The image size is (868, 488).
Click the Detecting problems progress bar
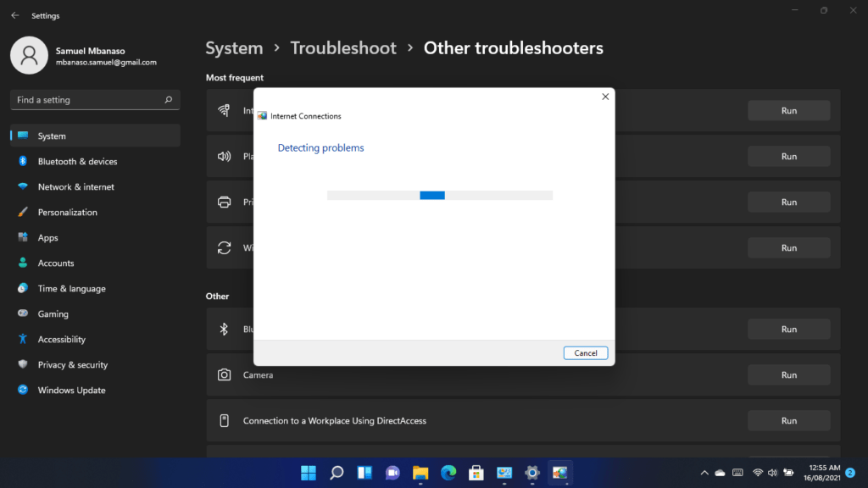[x=439, y=195]
